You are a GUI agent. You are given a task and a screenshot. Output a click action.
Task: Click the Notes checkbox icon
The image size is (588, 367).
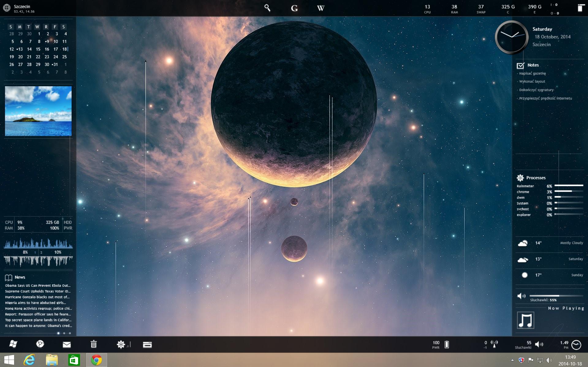point(520,66)
